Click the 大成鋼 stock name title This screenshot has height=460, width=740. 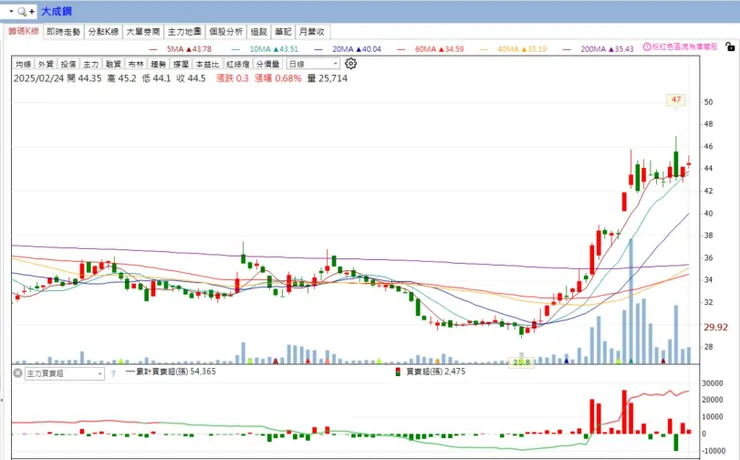57,11
